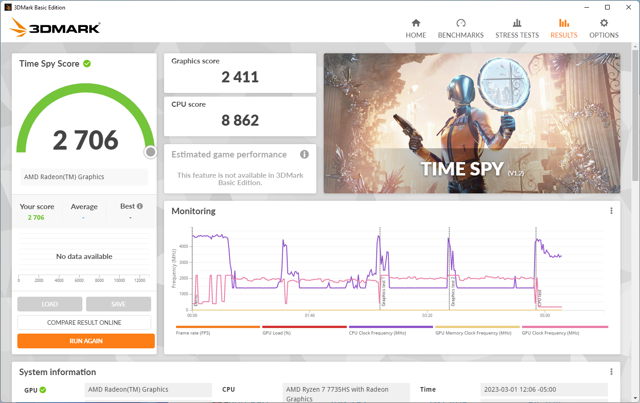This screenshot has width=640, height=403.
Task: Click the Average score label
Action: coord(84,207)
